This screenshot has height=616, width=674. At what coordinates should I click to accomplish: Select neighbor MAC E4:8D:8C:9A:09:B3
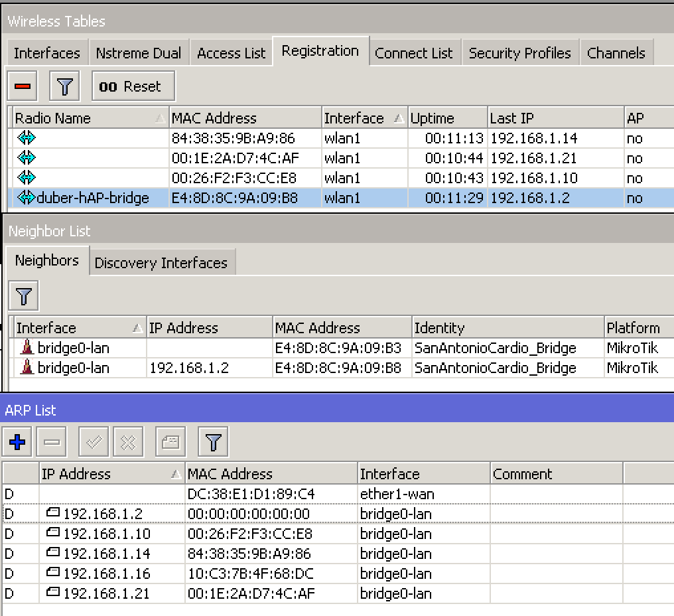coord(338,348)
